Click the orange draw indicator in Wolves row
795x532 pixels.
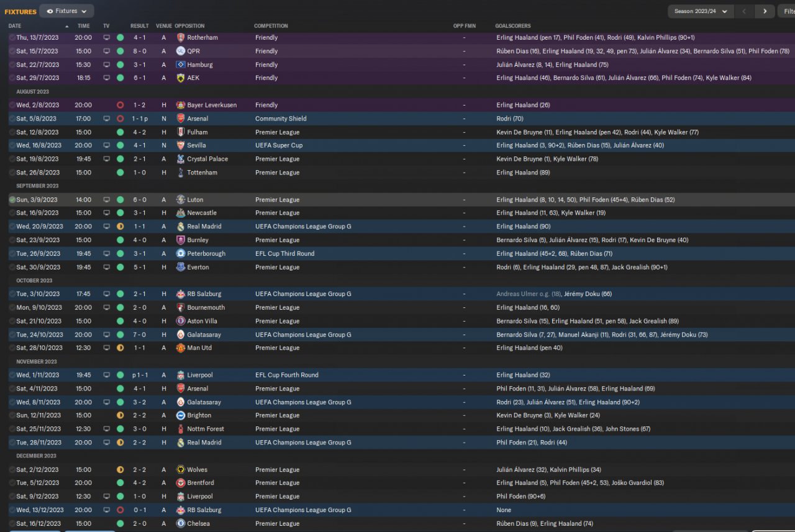[x=120, y=470]
